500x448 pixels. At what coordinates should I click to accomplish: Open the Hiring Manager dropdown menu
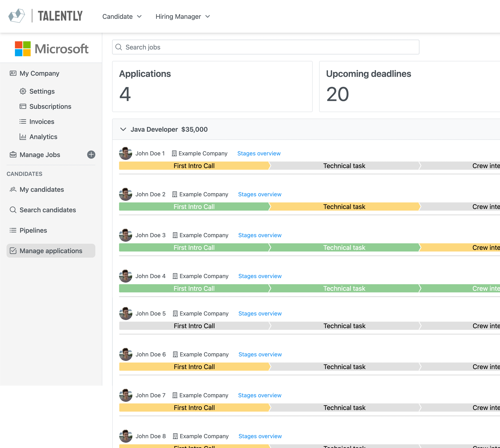click(x=183, y=17)
